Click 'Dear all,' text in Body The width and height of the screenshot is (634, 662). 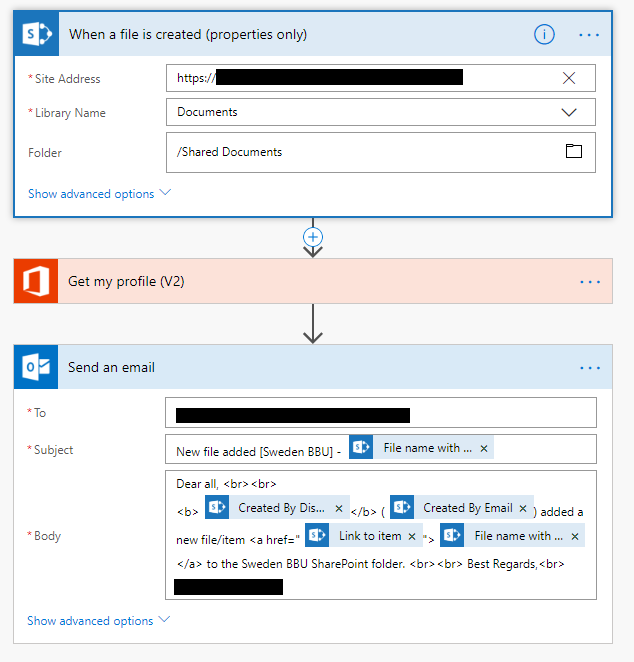click(x=197, y=484)
